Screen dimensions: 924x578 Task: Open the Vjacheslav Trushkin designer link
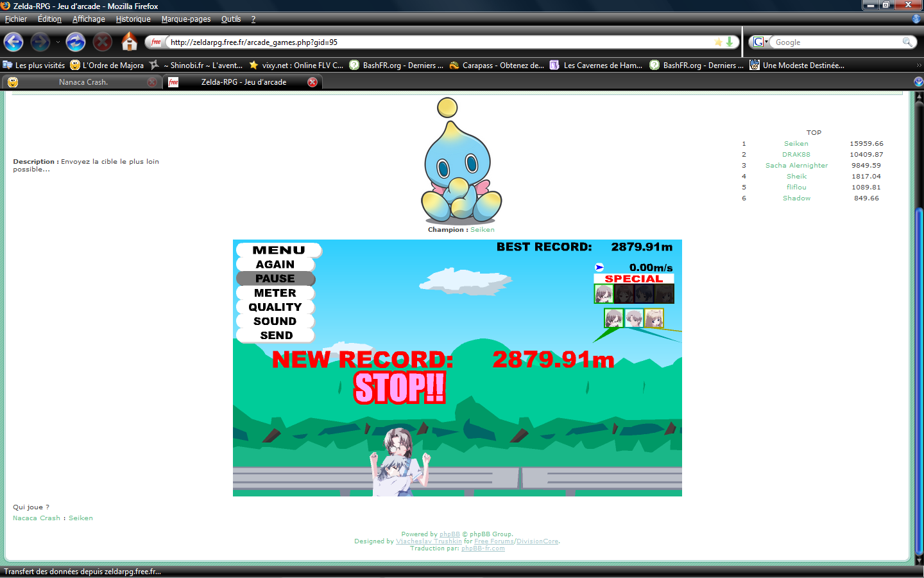click(429, 541)
